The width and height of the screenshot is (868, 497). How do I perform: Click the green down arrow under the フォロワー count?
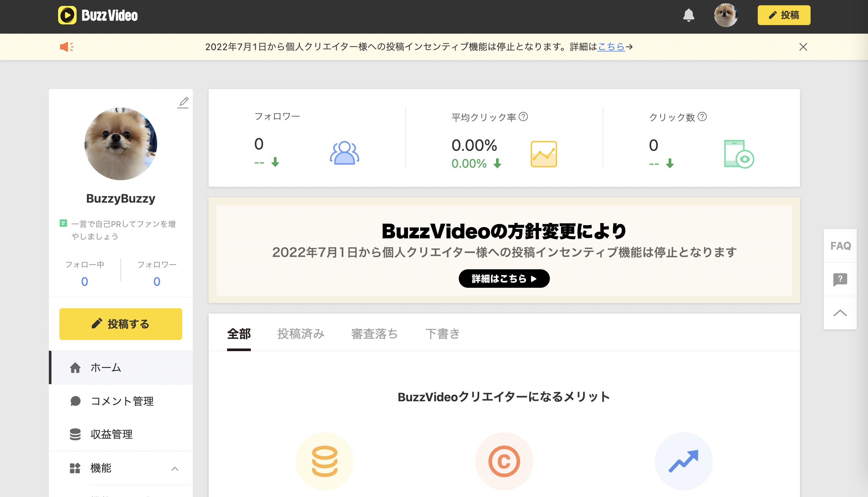tap(275, 162)
